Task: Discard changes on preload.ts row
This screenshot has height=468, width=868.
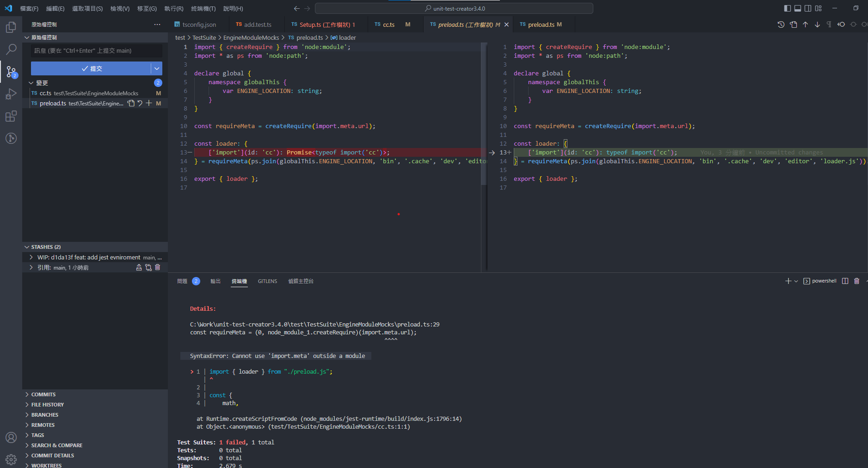Action: [140, 104]
